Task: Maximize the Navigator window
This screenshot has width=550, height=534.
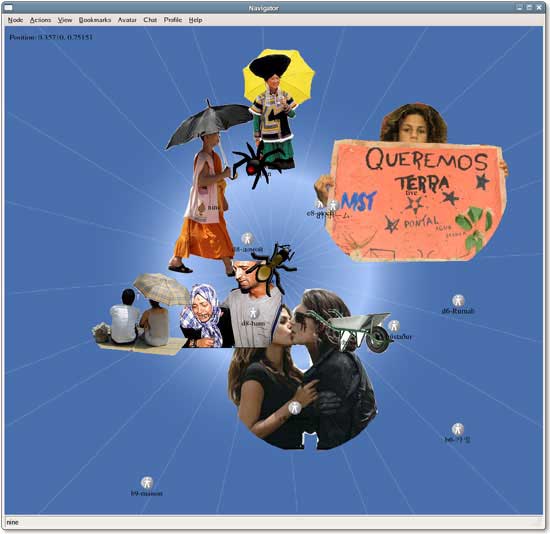Action: point(529,7)
